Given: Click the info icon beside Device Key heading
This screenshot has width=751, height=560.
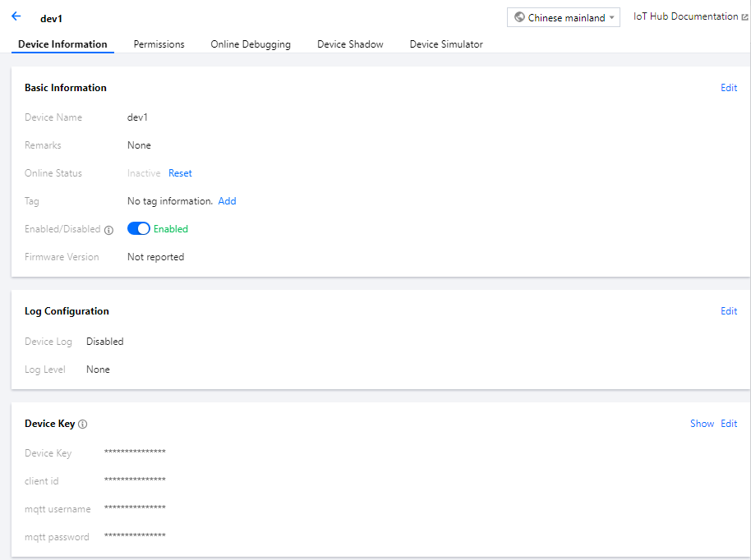Looking at the screenshot, I should (83, 425).
